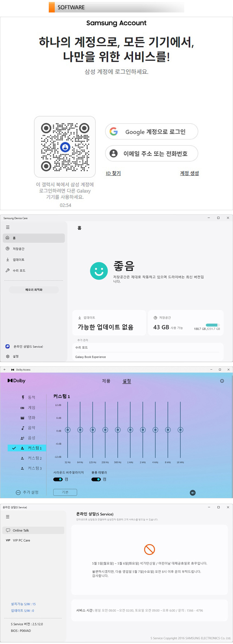Click the 메모리 최적화 button

[x=34, y=290]
